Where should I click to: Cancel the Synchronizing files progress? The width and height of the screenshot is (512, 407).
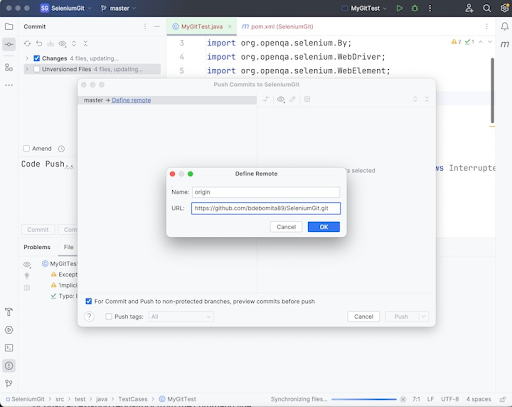tap(403, 399)
